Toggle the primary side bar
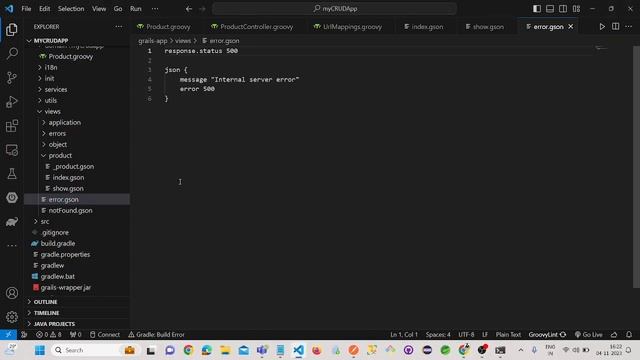Image resolution: width=640 pixels, height=360 pixels. [537, 9]
